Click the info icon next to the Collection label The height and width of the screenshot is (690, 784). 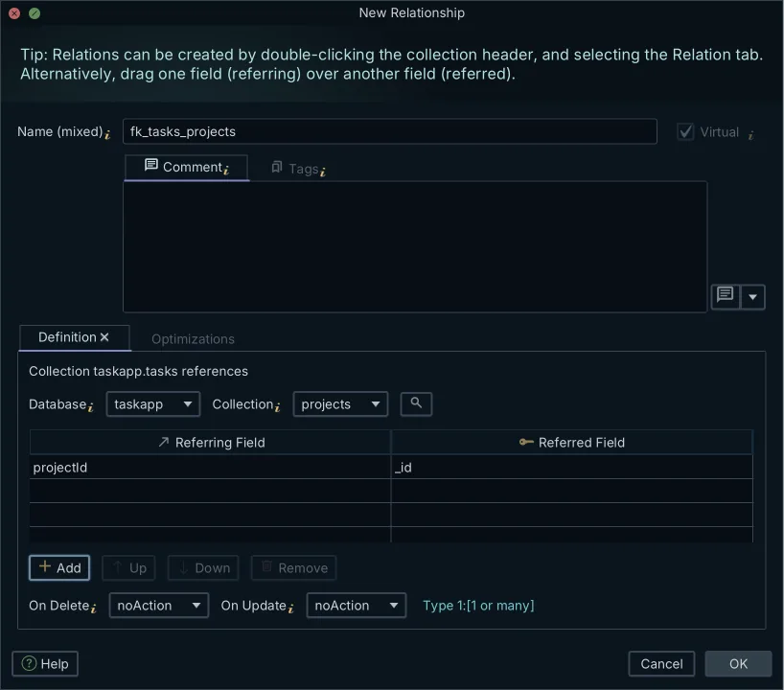point(278,407)
